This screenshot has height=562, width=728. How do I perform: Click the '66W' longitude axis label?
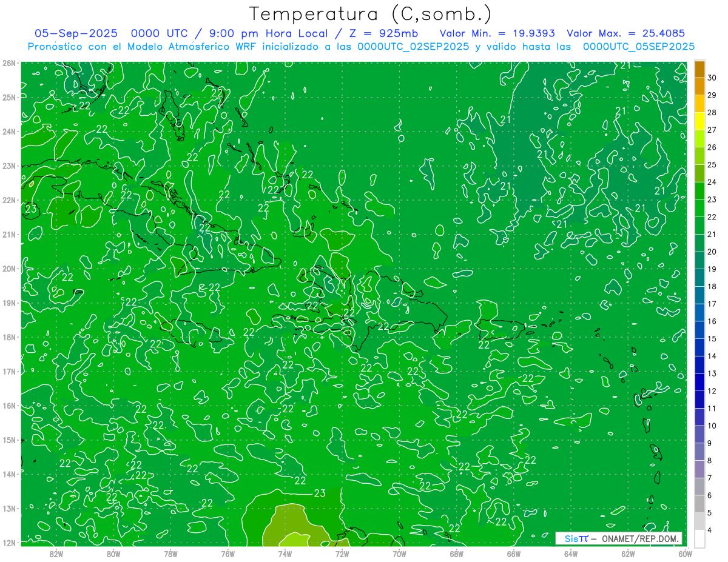(514, 553)
